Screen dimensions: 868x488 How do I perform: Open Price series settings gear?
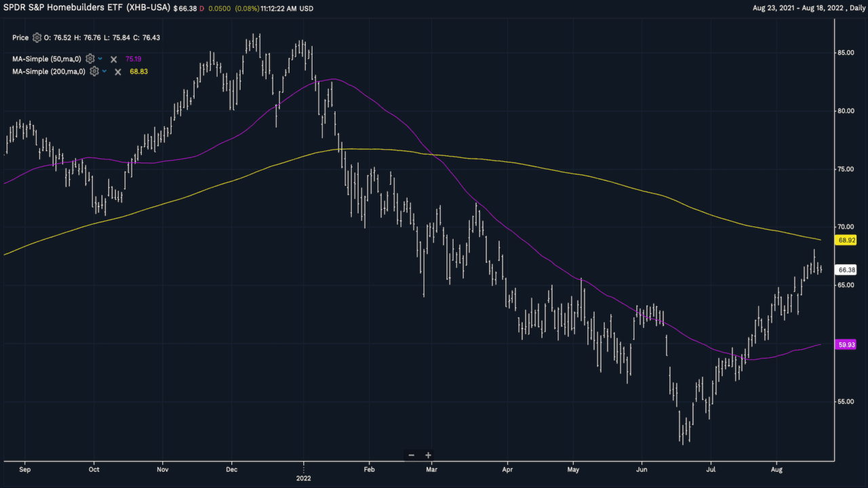37,38
